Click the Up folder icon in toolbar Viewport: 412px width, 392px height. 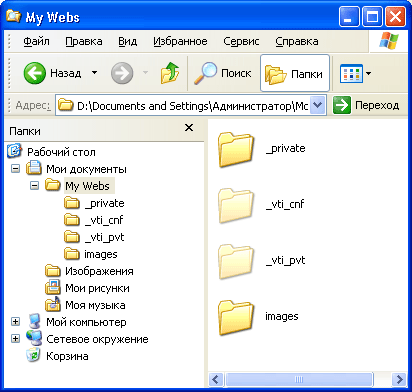tap(170, 73)
